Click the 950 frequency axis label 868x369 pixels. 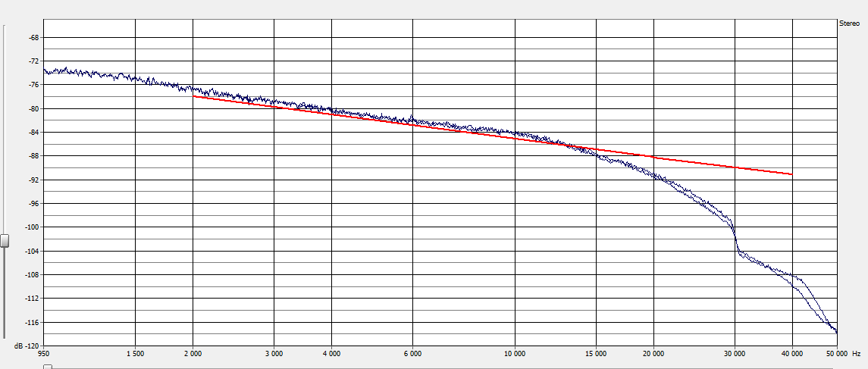(x=44, y=354)
